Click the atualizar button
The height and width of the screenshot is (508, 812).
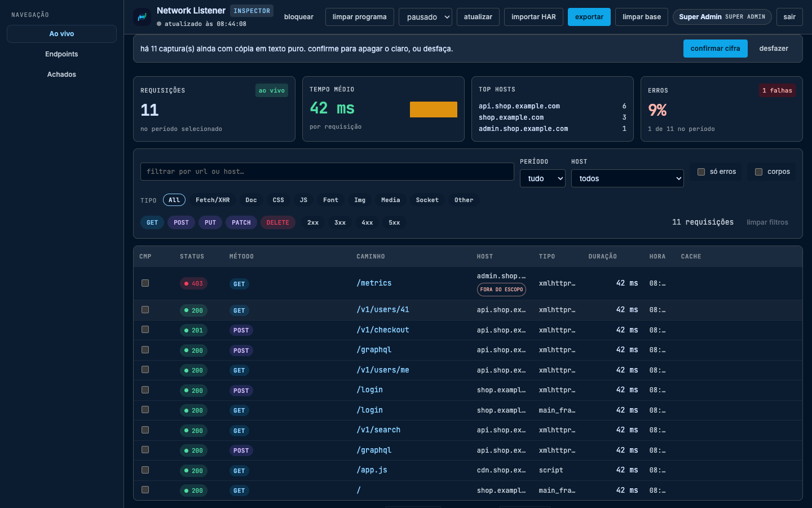click(478, 17)
